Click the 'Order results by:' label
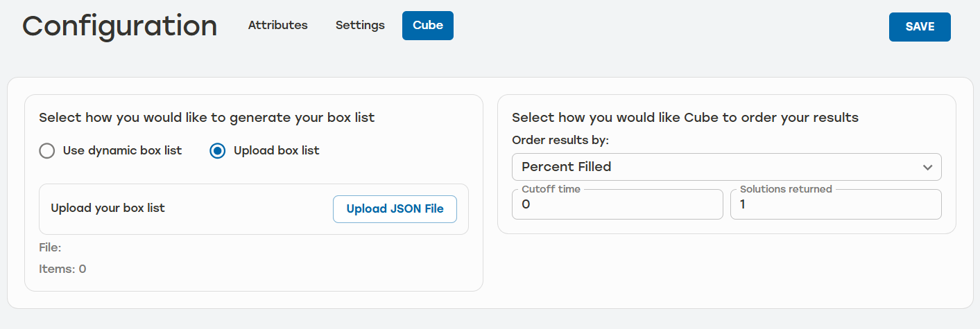The height and width of the screenshot is (329, 980). point(560,141)
